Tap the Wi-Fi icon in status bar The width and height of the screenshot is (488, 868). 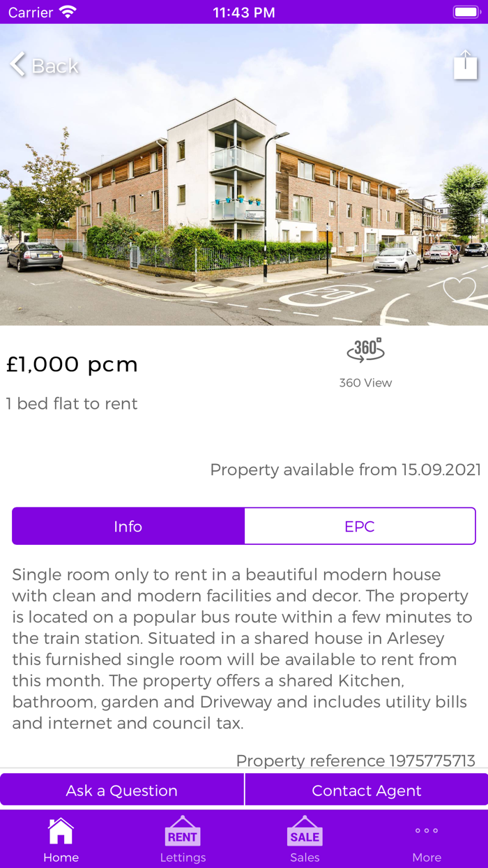coord(68,11)
